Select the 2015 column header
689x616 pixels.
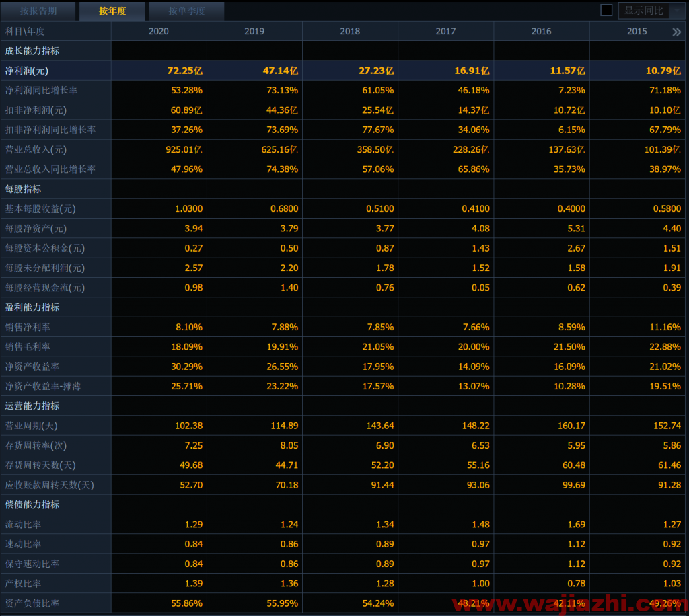(x=637, y=31)
